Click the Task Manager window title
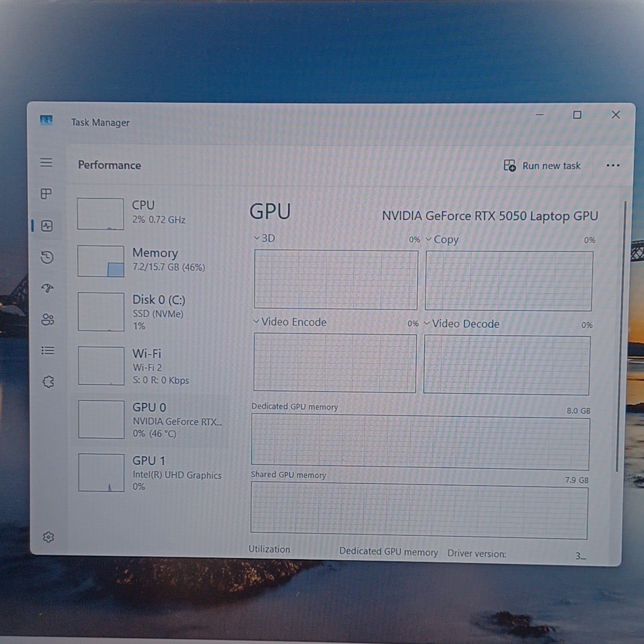Image resolution: width=644 pixels, height=644 pixels. [x=100, y=122]
